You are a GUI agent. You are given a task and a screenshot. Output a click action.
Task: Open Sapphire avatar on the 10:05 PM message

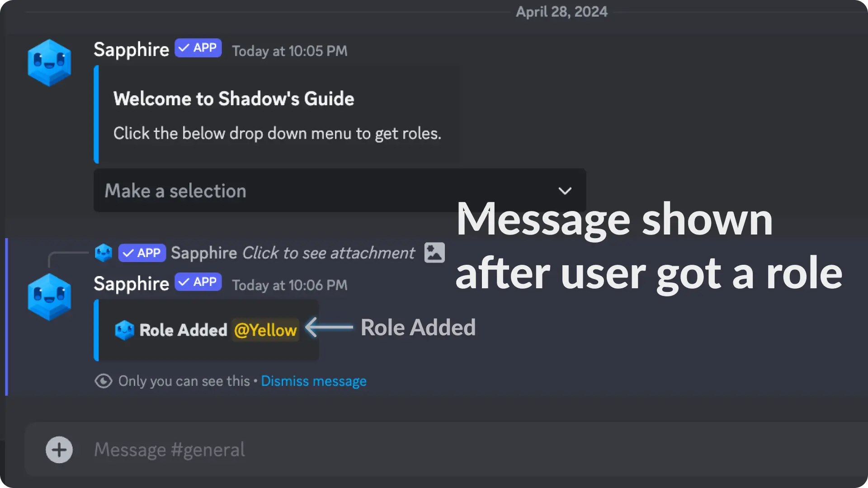click(x=49, y=63)
